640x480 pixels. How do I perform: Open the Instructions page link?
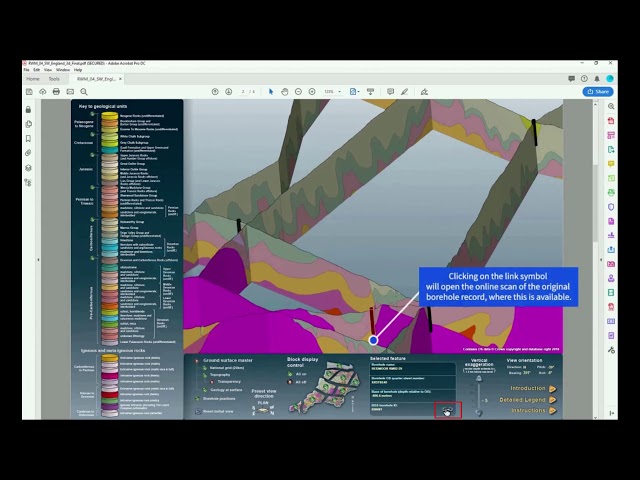click(x=533, y=410)
